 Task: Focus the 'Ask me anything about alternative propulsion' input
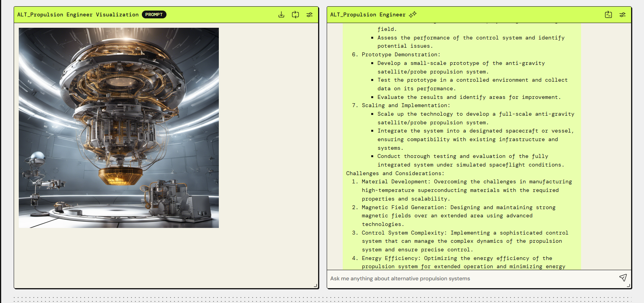(472, 278)
